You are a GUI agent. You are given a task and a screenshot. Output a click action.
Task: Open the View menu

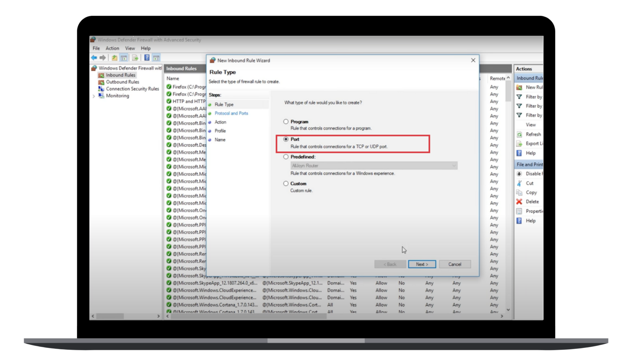[130, 48]
